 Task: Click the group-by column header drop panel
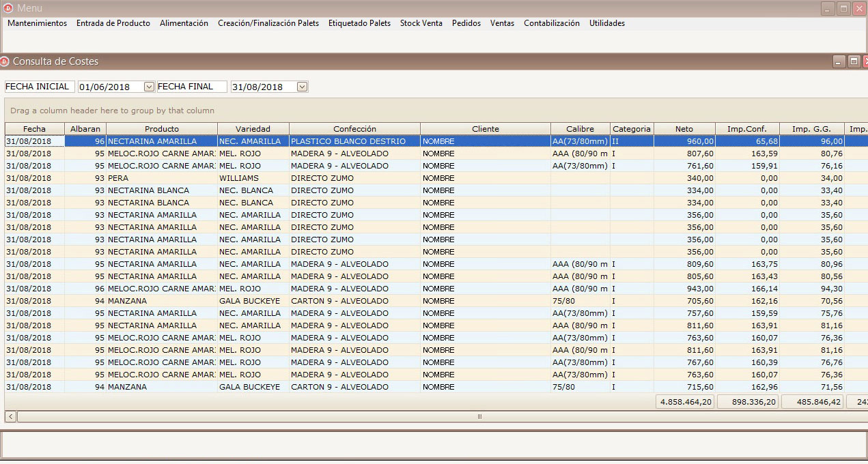(436, 110)
